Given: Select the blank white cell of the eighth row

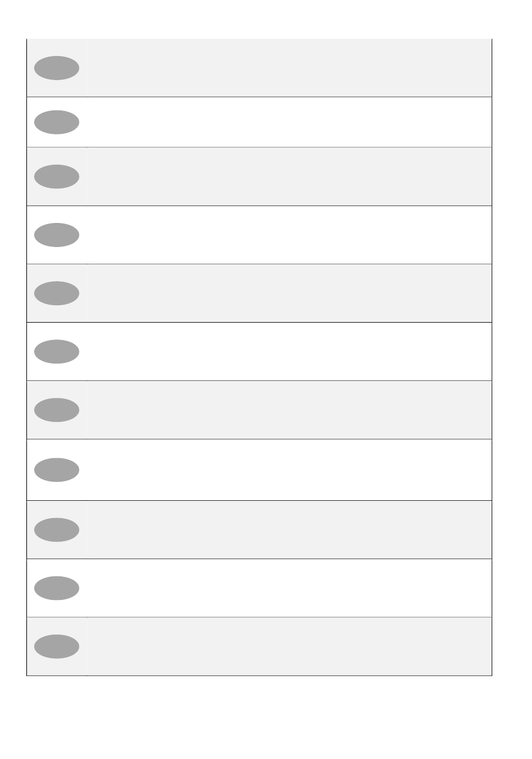Looking at the screenshot, I should 289,470.
